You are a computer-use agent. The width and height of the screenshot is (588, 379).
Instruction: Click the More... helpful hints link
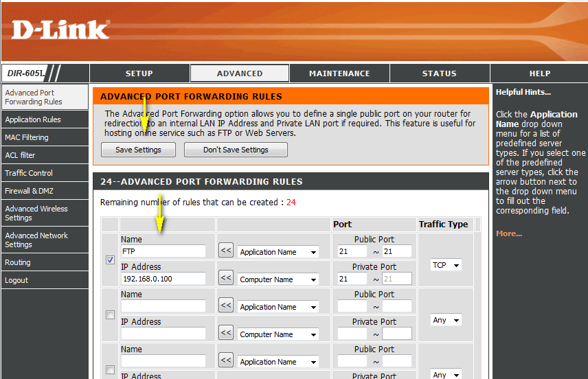click(509, 233)
